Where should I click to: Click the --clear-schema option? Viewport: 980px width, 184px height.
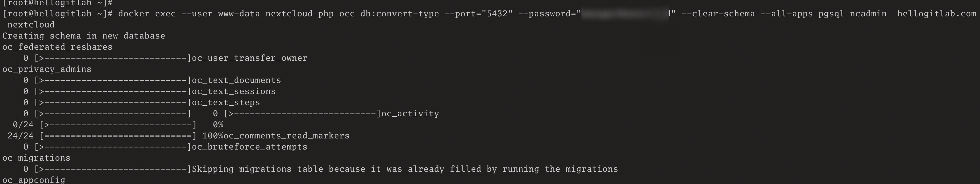pos(718,14)
